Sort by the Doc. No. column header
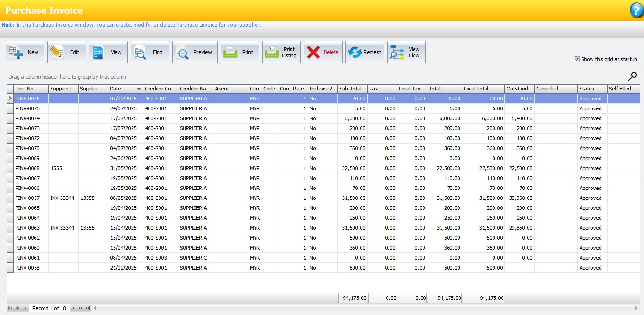This screenshot has height=315, width=644. click(31, 89)
